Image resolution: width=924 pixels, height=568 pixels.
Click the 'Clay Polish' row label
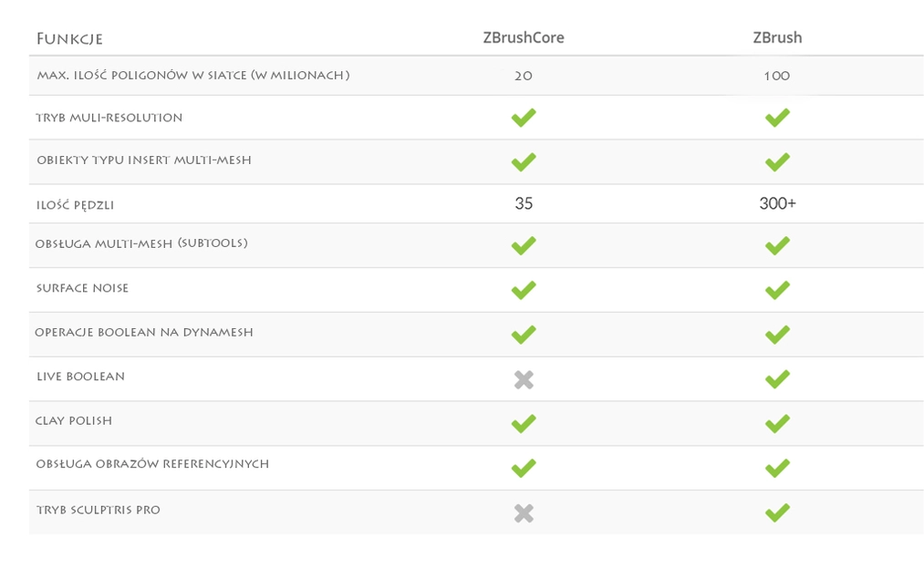click(74, 421)
